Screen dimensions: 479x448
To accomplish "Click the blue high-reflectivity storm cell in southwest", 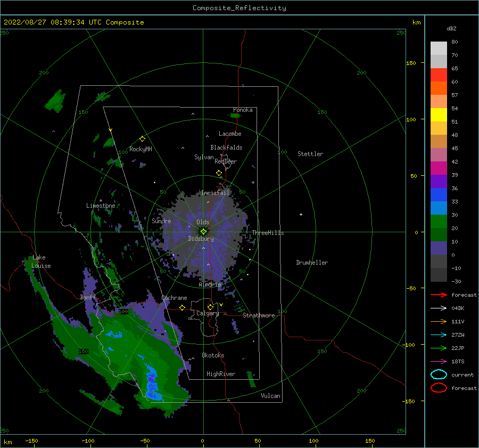I will click(152, 382).
